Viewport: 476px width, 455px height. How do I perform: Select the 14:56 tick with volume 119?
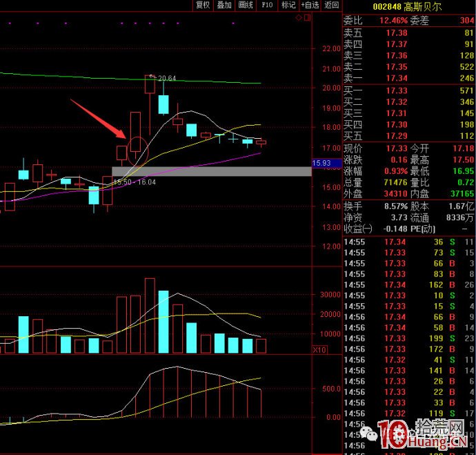(x=409, y=414)
